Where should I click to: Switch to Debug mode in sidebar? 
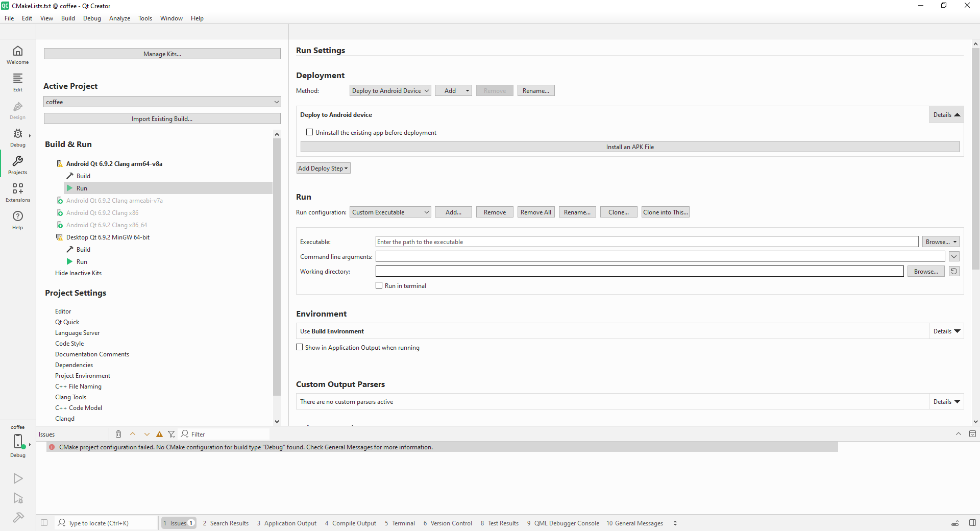(x=18, y=137)
